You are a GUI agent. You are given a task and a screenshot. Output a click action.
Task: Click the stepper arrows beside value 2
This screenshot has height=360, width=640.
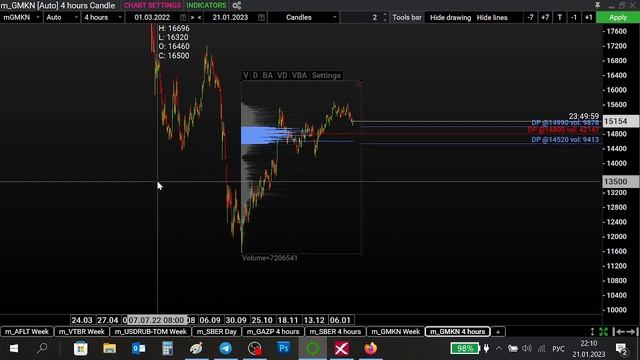(x=384, y=18)
